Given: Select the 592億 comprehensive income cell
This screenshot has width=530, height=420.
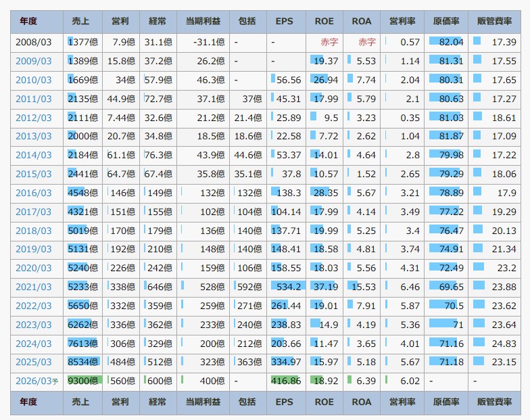Looking at the screenshot, I should 247,287.
